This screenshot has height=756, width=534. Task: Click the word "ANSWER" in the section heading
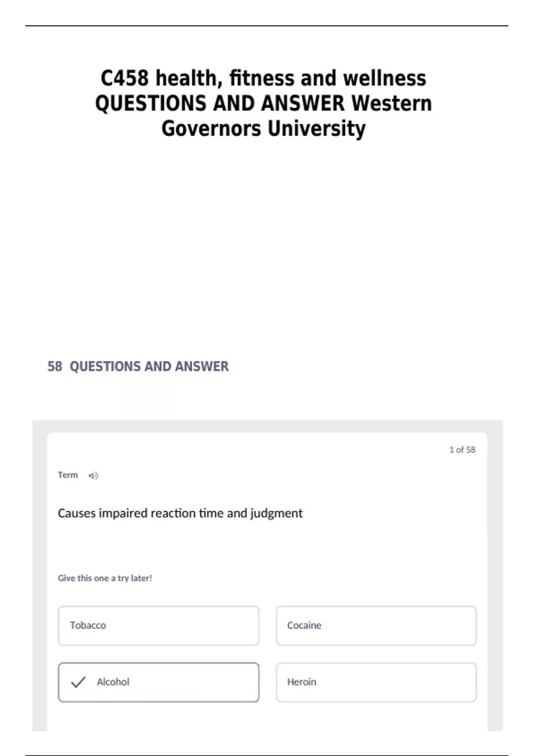click(x=202, y=366)
